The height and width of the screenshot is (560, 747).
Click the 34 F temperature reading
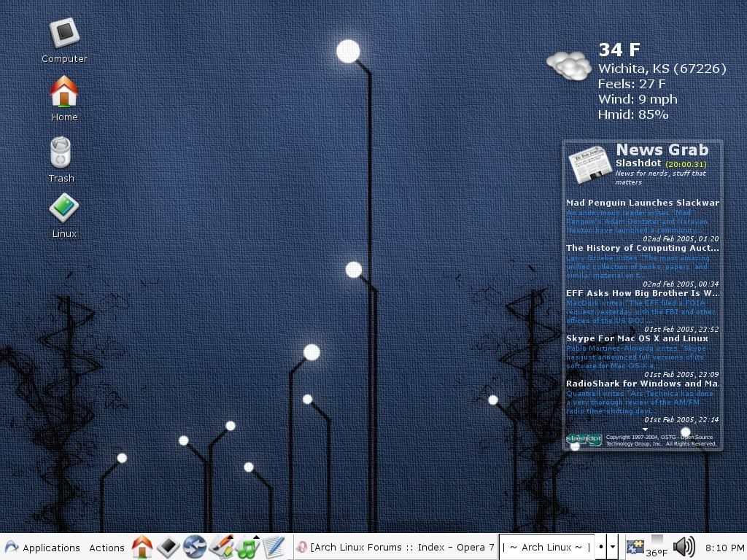tap(619, 50)
